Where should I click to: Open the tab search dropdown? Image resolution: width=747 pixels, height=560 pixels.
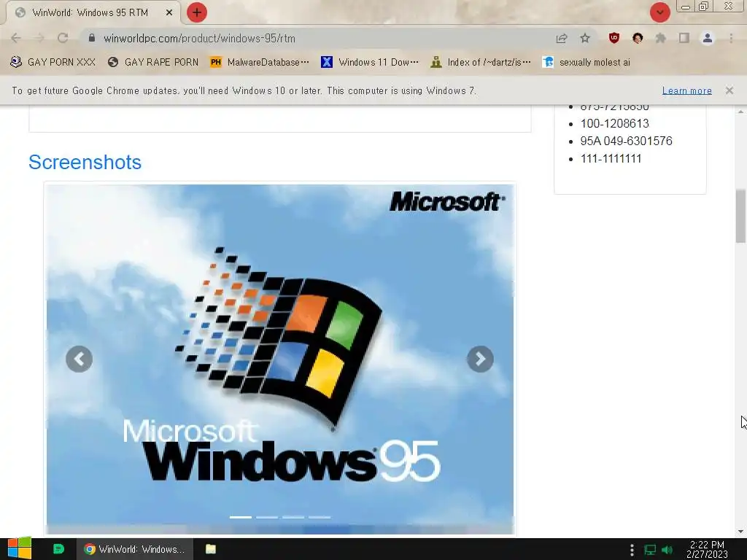[659, 12]
